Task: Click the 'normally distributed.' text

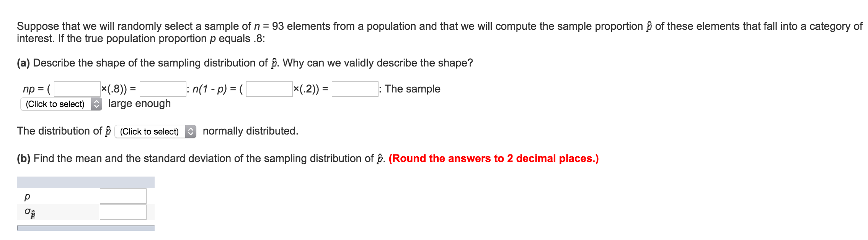Action: point(251,131)
